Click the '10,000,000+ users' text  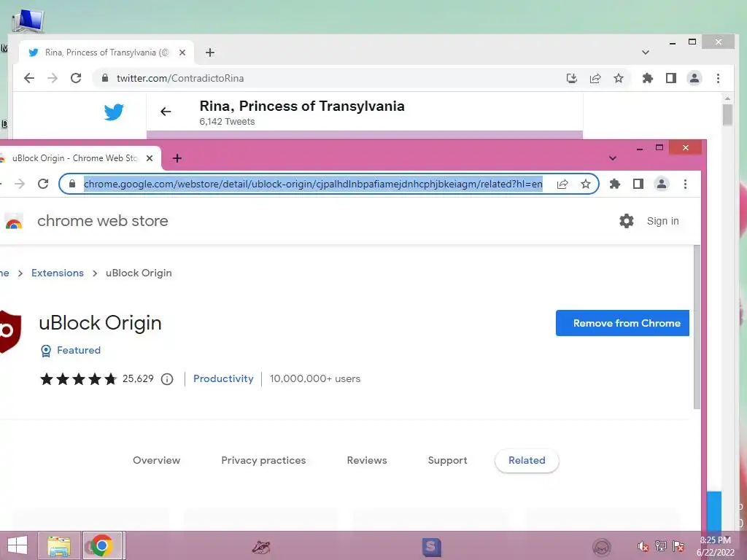pos(315,378)
